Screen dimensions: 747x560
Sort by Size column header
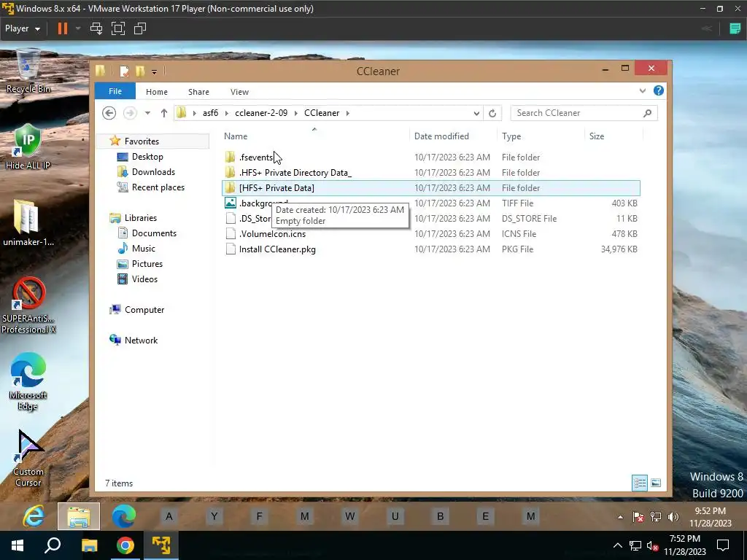coord(613,136)
